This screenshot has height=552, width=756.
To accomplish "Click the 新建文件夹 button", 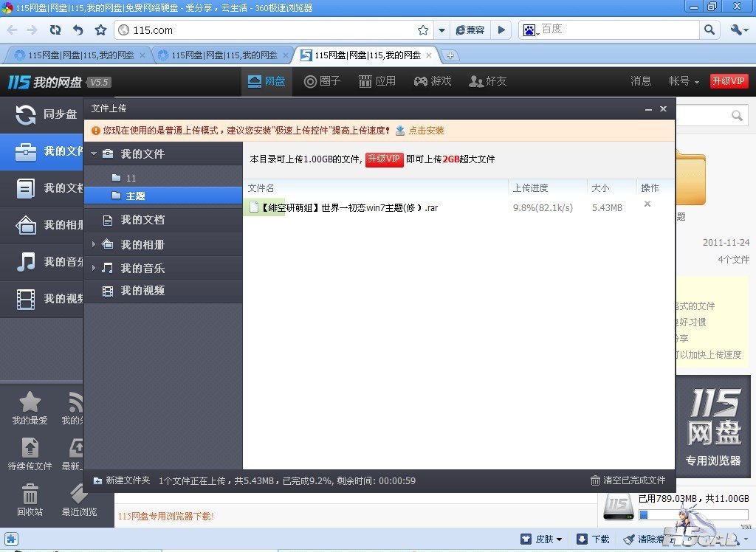I will pos(122,480).
